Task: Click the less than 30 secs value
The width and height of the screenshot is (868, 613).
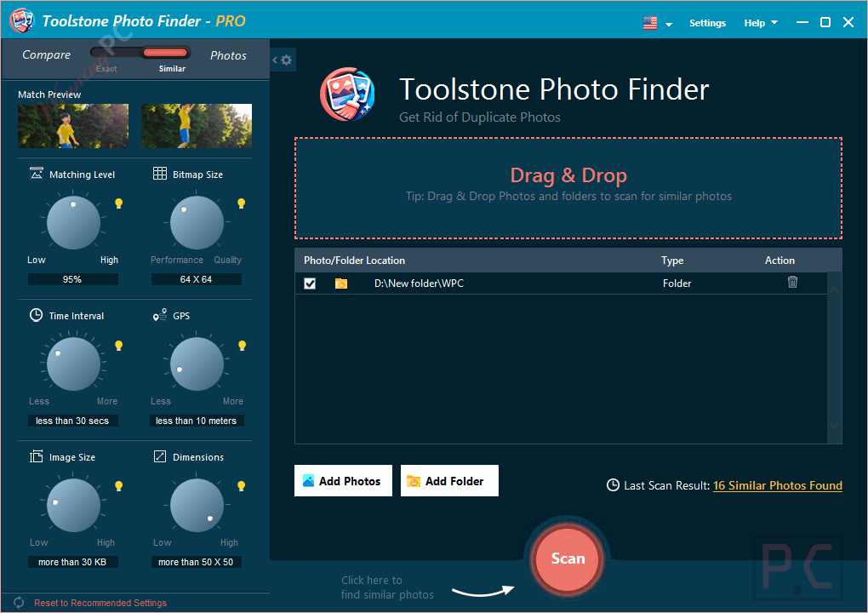Action: click(x=72, y=421)
